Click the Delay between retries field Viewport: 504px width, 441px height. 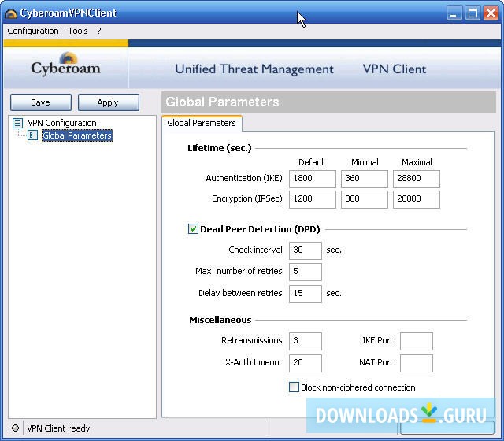306,294
